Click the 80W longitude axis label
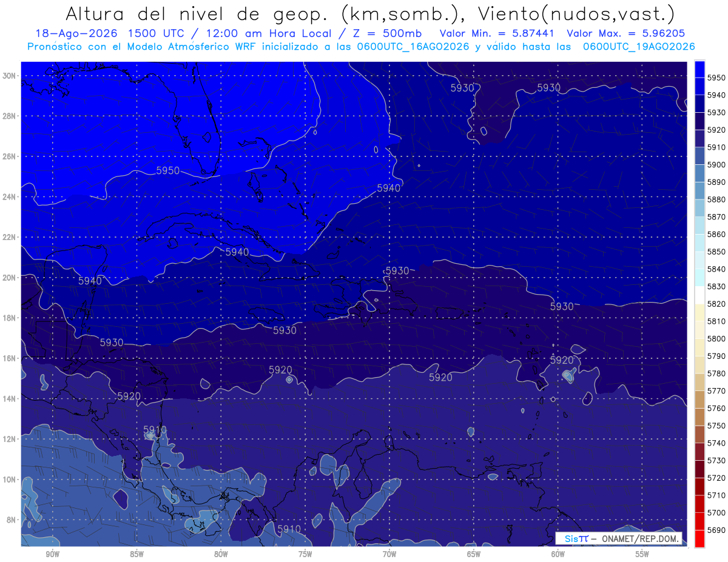 tap(221, 554)
